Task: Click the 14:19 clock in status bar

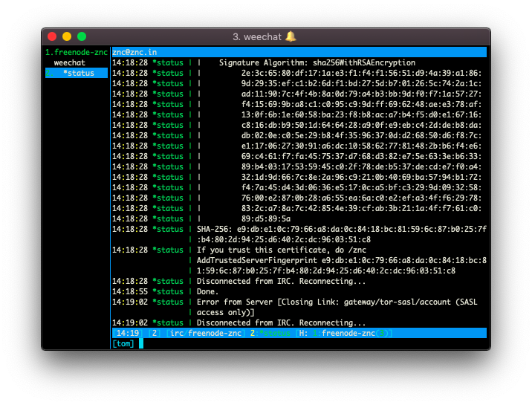Action: pyautogui.click(x=128, y=333)
